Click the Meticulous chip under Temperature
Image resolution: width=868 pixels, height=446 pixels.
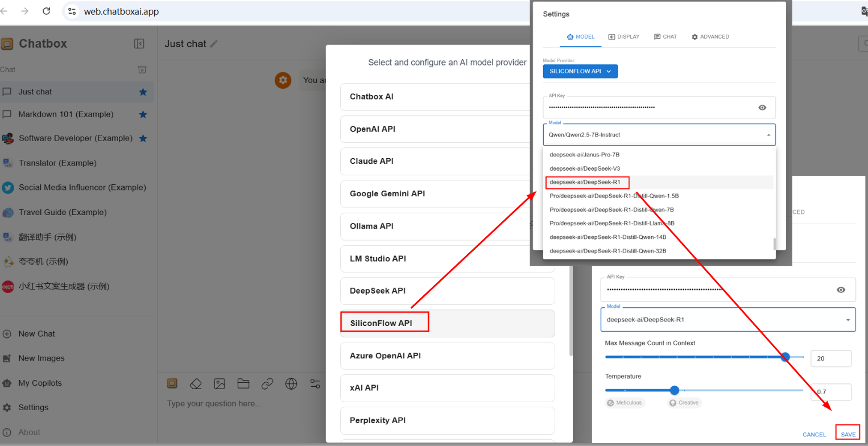[626, 403]
